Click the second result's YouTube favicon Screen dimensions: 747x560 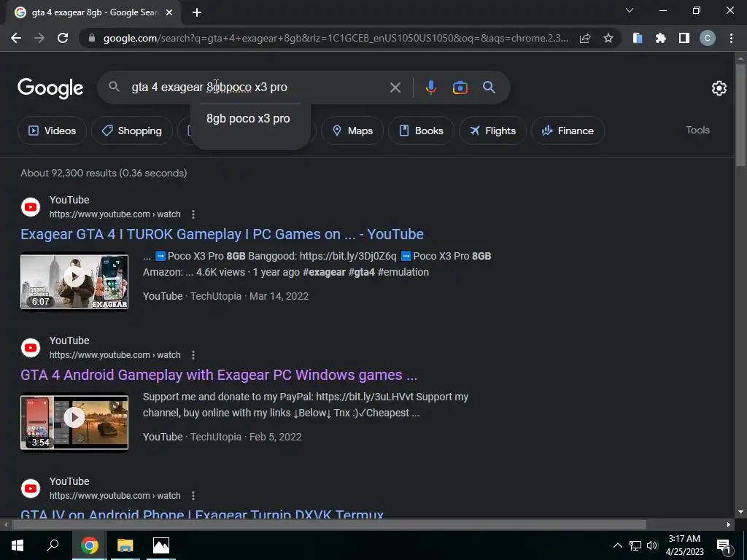coord(31,348)
